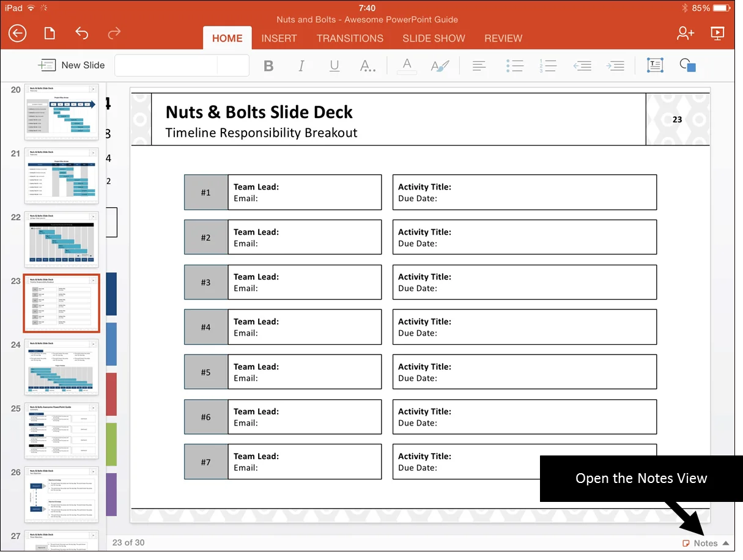The height and width of the screenshot is (560, 743).
Task: Decrease indent level
Action: click(x=582, y=65)
